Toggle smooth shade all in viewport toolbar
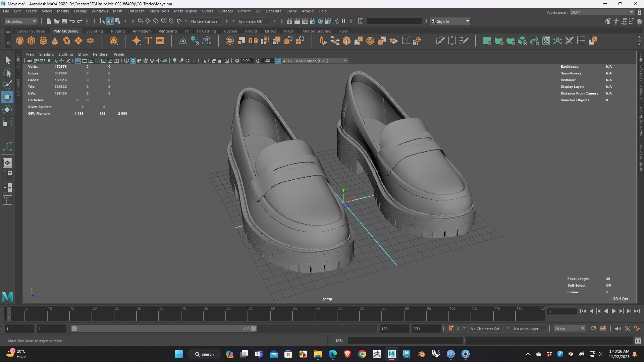The height and width of the screenshot is (362, 644). coord(133,61)
